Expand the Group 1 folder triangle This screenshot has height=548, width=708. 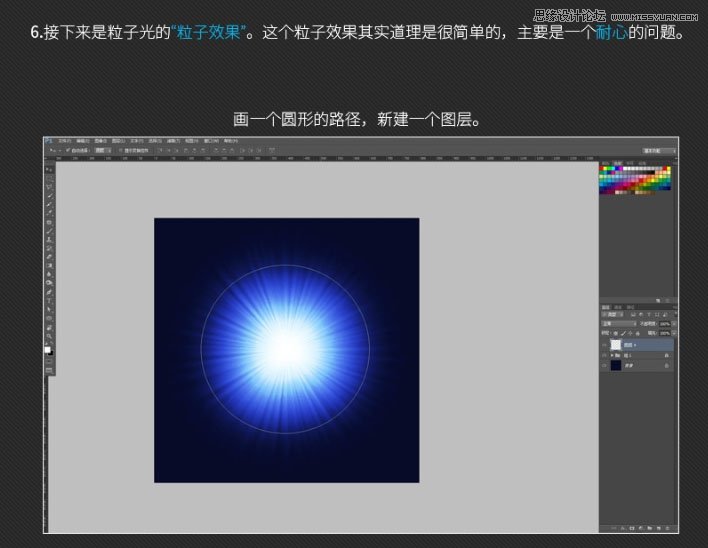pos(612,355)
